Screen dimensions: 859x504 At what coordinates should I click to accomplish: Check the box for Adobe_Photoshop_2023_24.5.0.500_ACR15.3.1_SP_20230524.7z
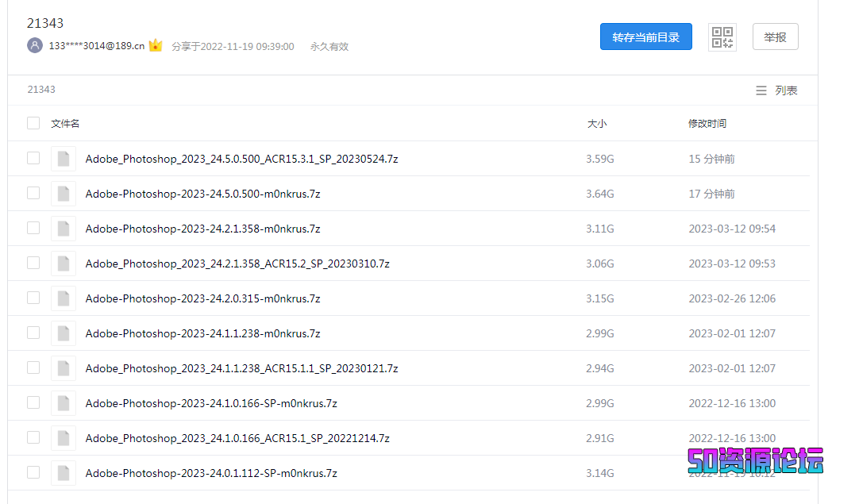(x=33, y=158)
